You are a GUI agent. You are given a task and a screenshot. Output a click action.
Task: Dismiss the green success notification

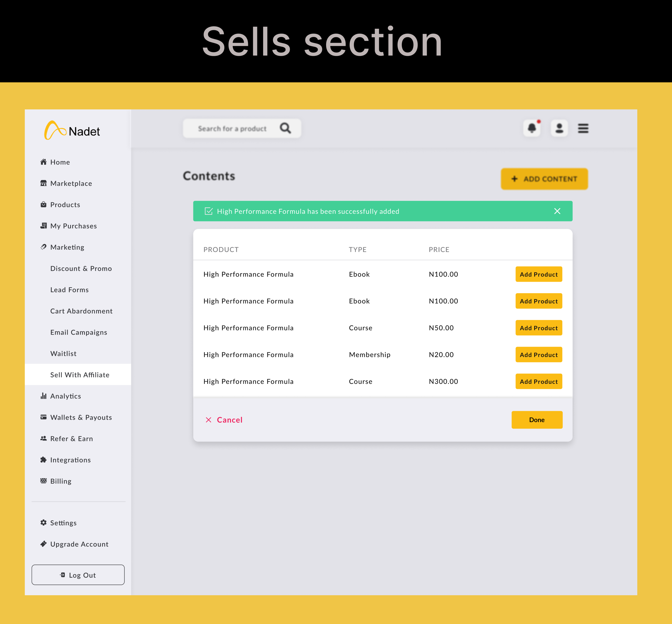coord(557,211)
